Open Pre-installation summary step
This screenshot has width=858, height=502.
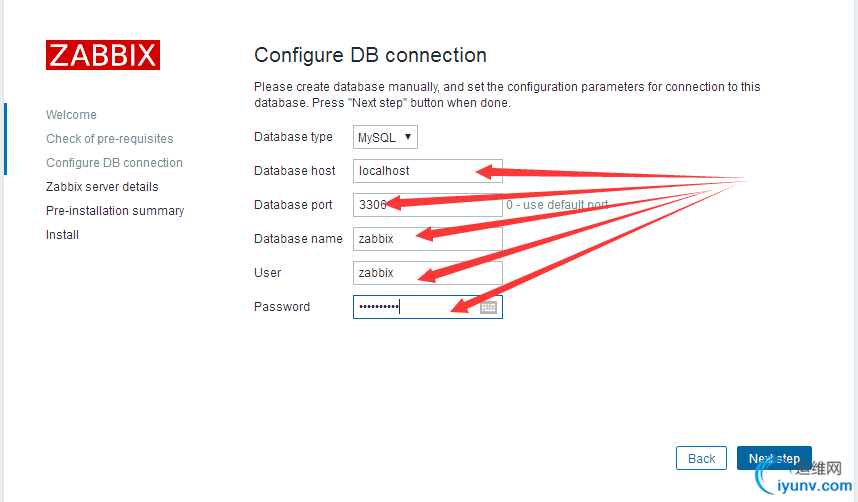pyautogui.click(x=115, y=211)
